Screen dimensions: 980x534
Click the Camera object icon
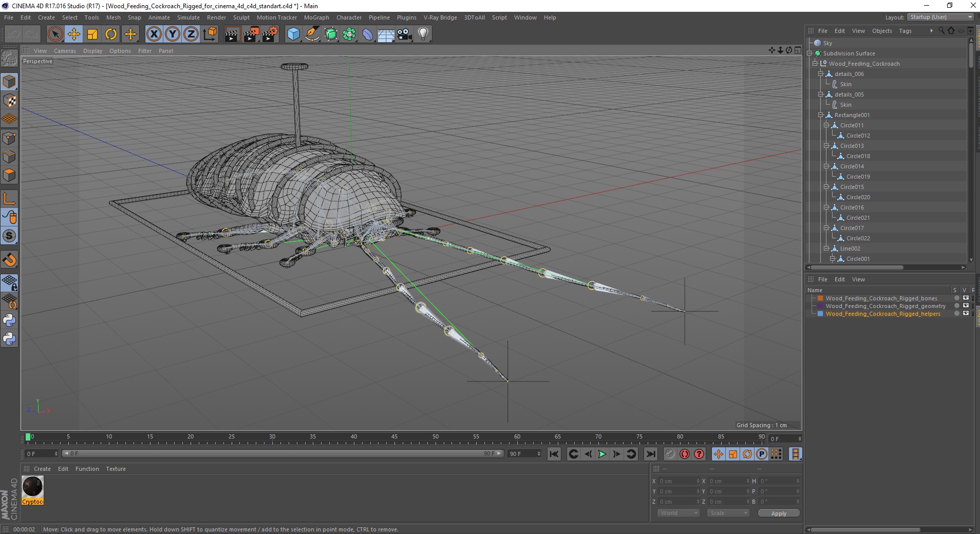tap(405, 34)
